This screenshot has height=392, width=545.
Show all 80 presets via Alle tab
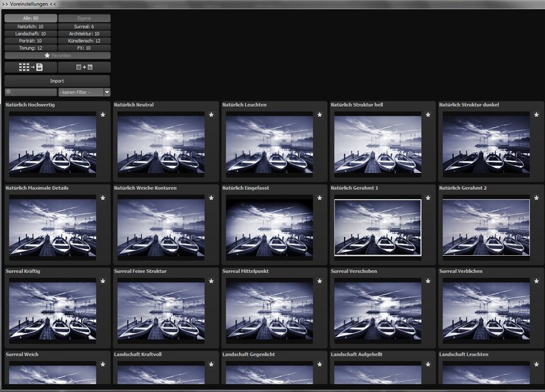tap(31, 18)
